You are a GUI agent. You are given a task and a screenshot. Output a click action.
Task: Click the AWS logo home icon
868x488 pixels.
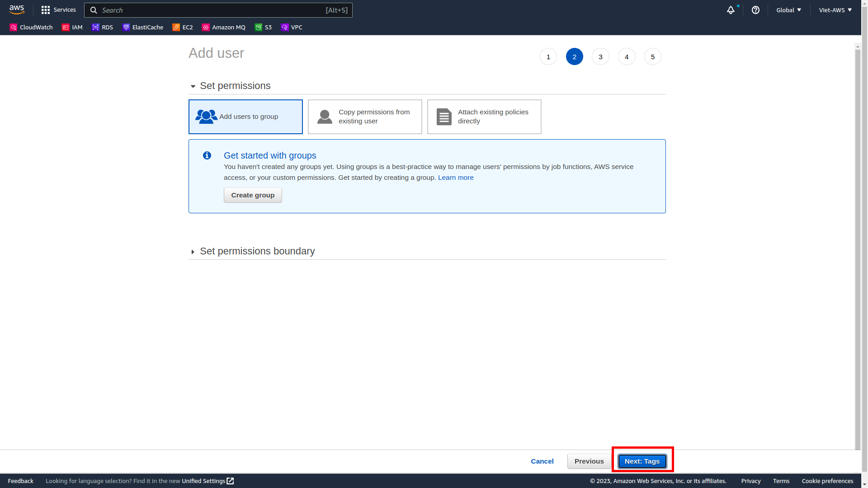pos(17,10)
